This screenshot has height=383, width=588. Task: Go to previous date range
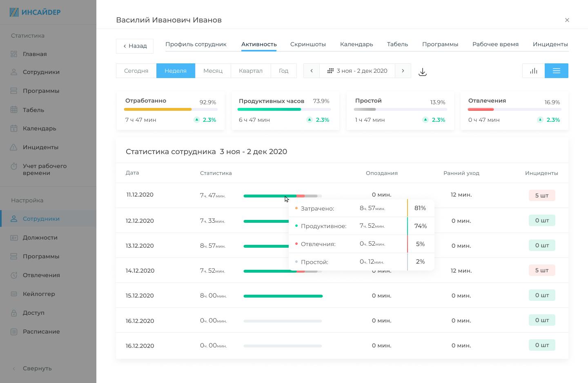pyautogui.click(x=312, y=71)
